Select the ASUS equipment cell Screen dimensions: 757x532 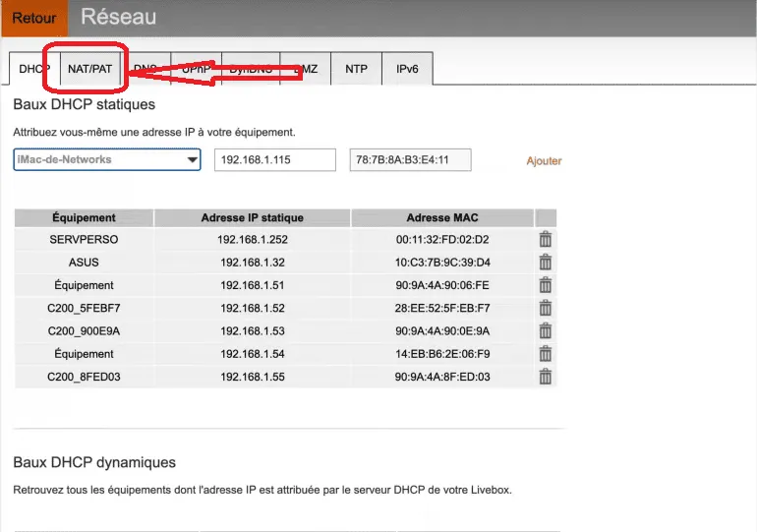pyautogui.click(x=84, y=263)
